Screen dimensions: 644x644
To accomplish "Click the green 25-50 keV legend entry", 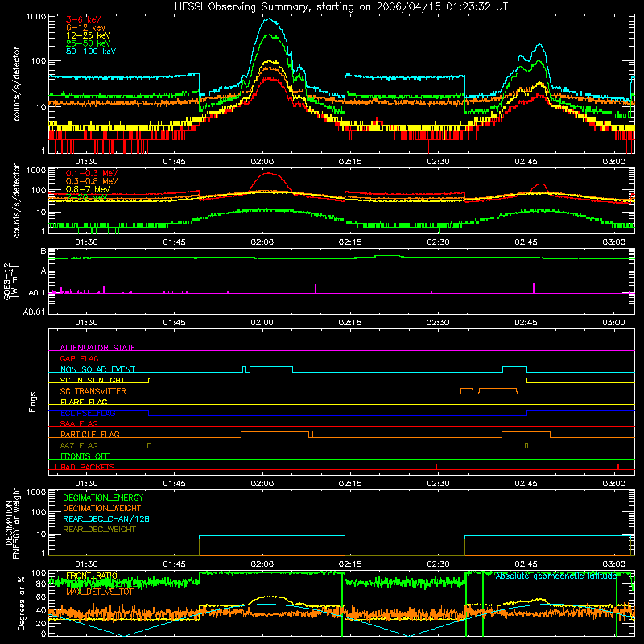I will click(89, 43).
